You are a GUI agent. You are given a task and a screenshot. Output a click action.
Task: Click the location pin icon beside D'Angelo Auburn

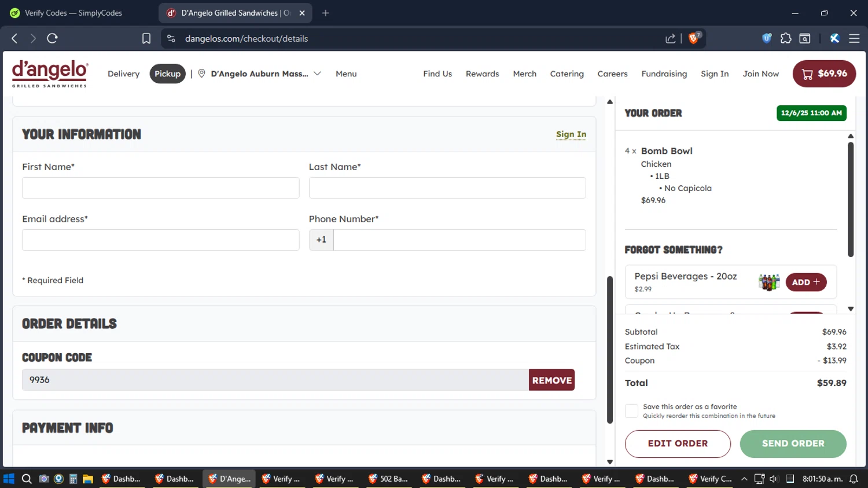201,74
